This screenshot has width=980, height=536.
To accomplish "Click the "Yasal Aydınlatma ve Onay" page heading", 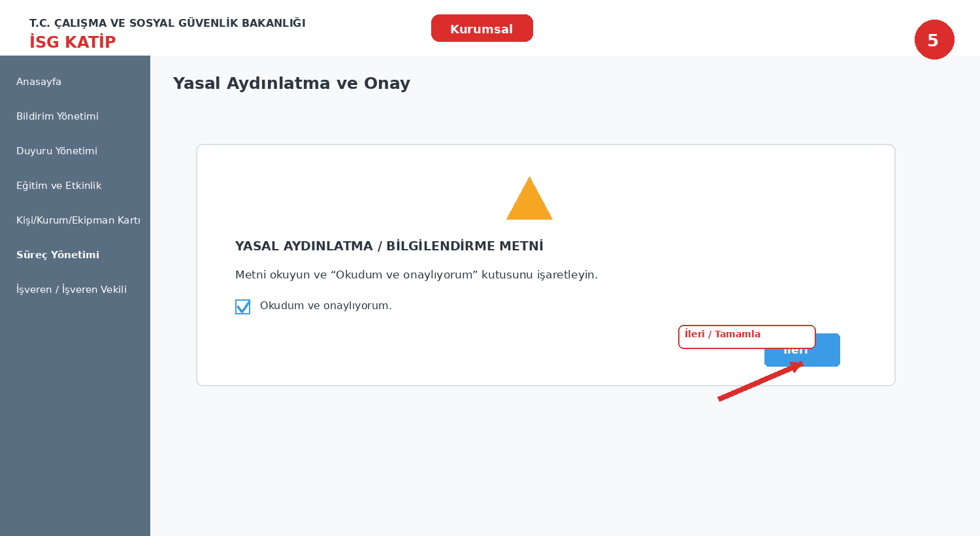I will pyautogui.click(x=291, y=84).
